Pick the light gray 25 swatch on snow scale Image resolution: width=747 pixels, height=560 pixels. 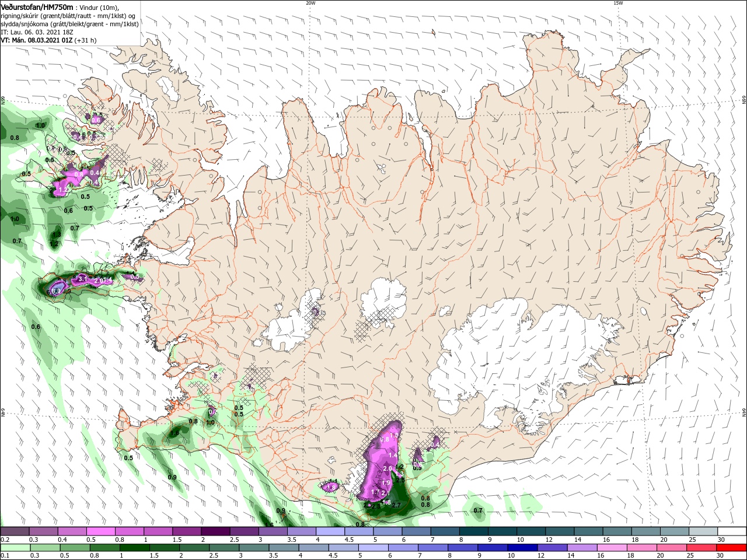coord(702,531)
